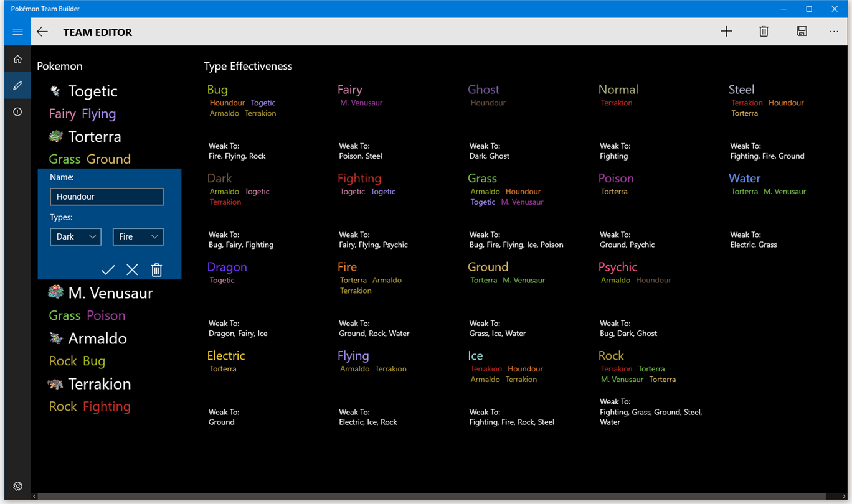
Task: Add a new Pokemon with the plus icon
Action: (x=726, y=31)
